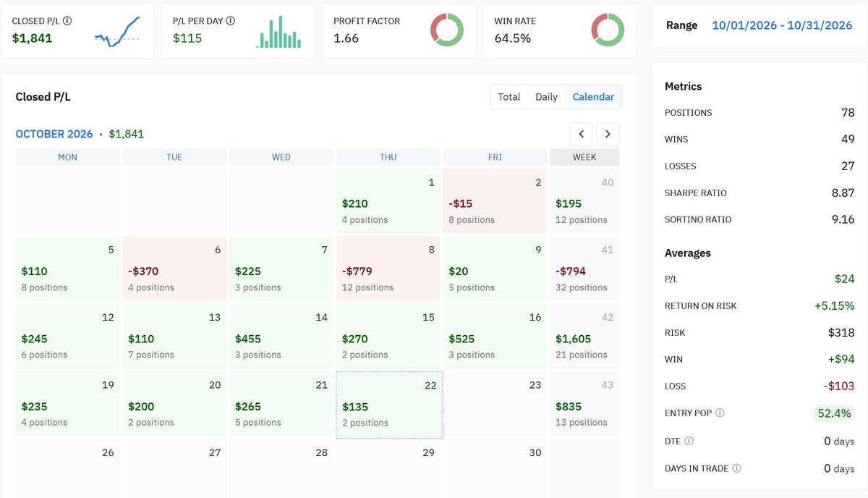The width and height of the screenshot is (868, 498).
Task: Click the Profit Factor value 1.66
Action: pyautogui.click(x=346, y=38)
